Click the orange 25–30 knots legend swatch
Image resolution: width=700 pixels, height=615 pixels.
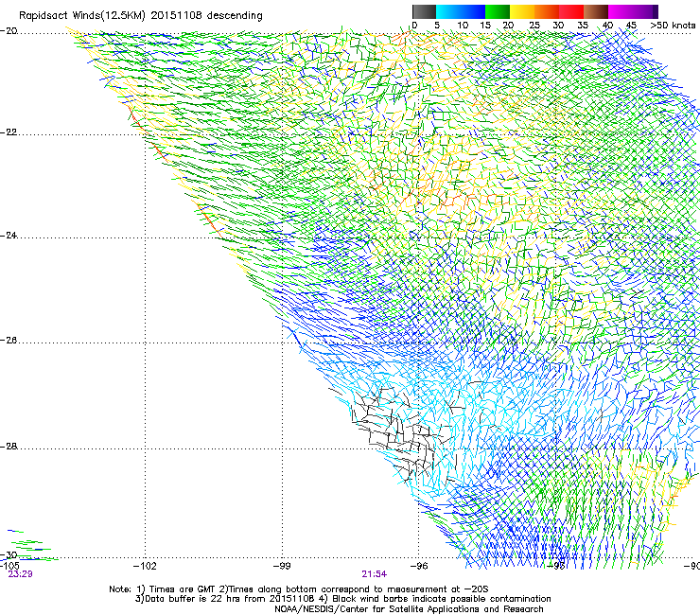547,11
